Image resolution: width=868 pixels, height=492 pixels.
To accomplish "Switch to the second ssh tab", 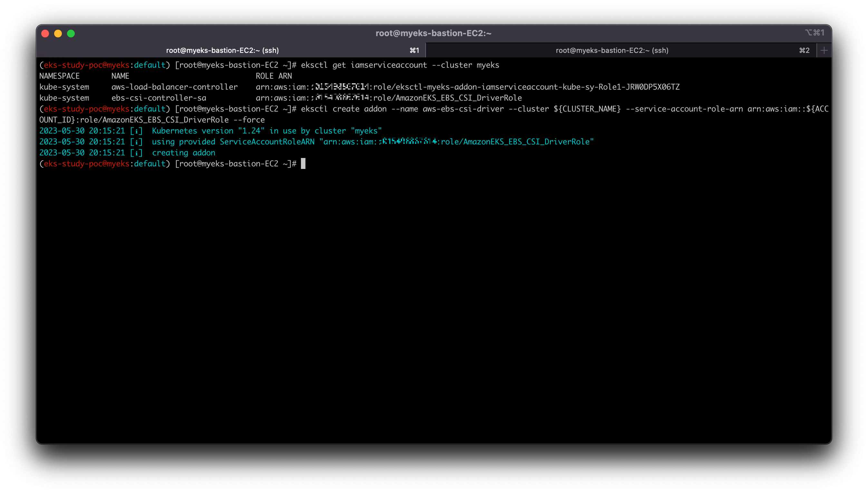I will 612,50.
